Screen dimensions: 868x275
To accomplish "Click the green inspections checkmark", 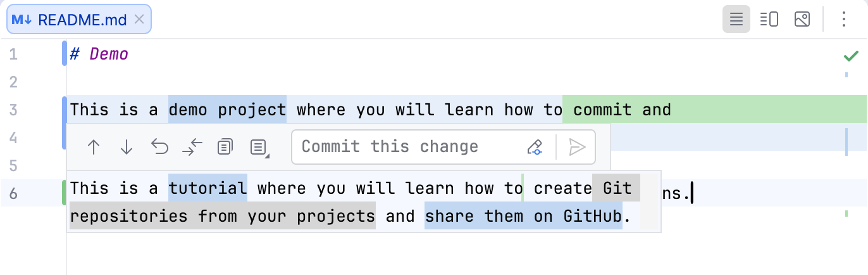I will click(850, 56).
